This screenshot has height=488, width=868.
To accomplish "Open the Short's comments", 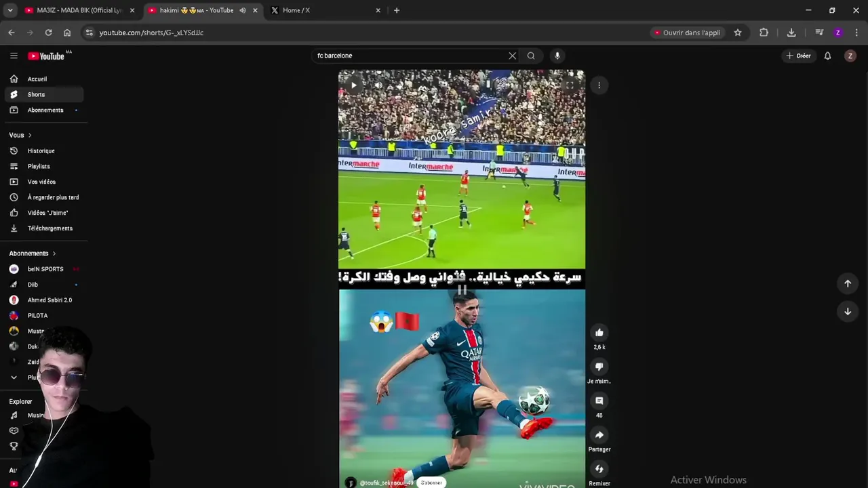I will click(x=599, y=401).
